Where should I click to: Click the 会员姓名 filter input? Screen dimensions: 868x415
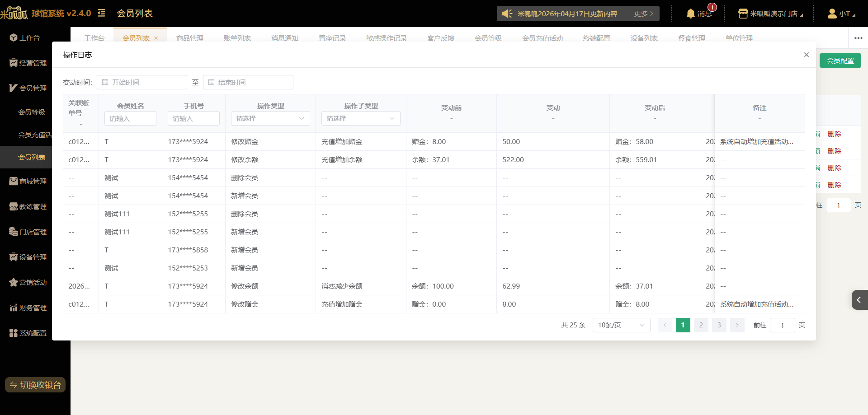tap(130, 118)
